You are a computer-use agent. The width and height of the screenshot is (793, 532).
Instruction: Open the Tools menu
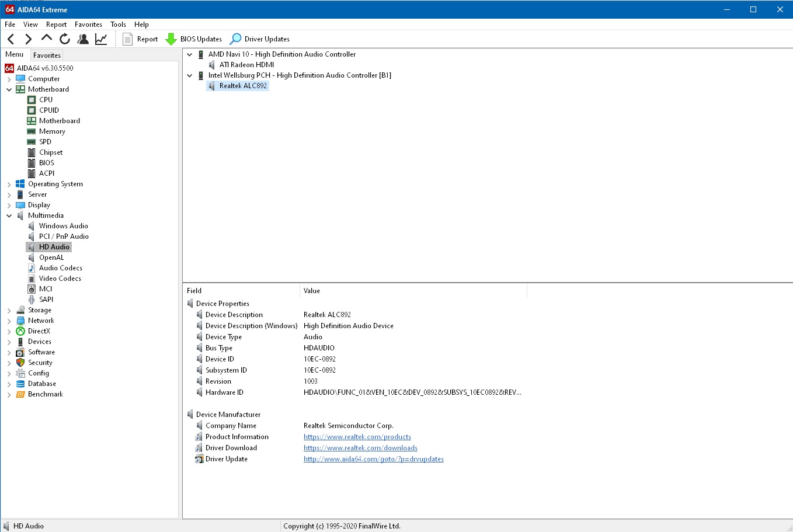click(118, 25)
